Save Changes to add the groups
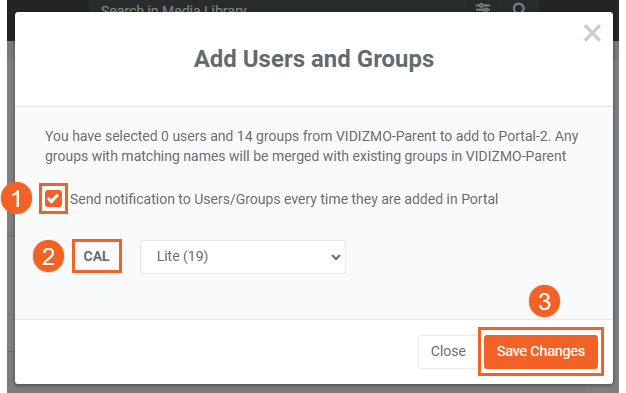The width and height of the screenshot is (626, 393). 541,351
